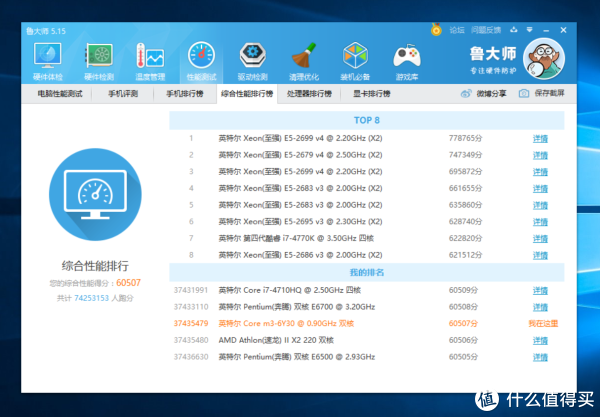
Task: Open the 硬件体检 hardware checkup icon
Action: pos(47,61)
